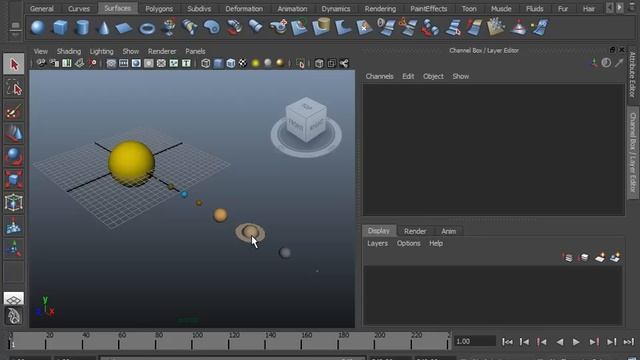640x360 pixels.
Task: Activate the Scale tool in toolbox
Action: 14,180
